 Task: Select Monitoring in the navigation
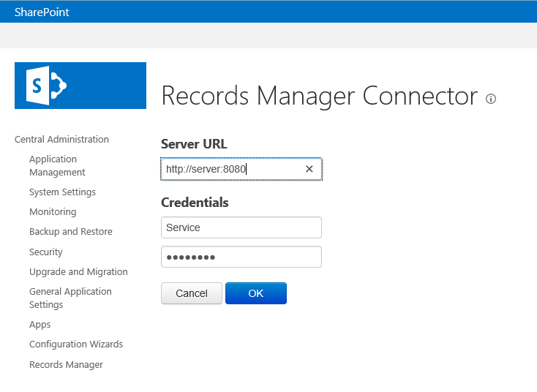[x=53, y=212]
